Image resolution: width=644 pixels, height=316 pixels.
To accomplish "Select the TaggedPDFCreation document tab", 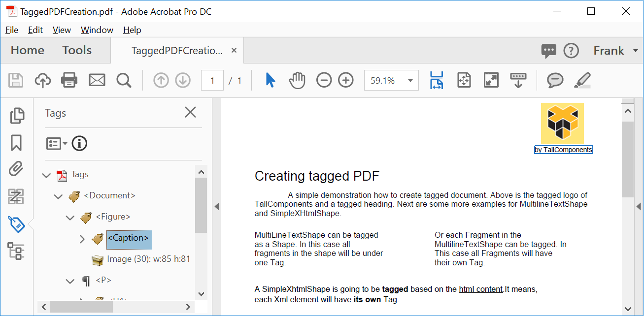I will tap(177, 50).
